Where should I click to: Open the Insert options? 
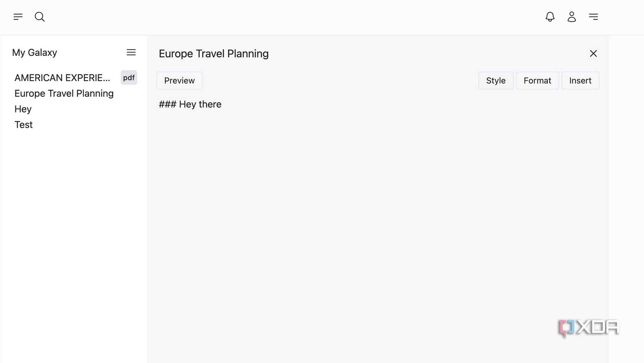click(x=580, y=80)
